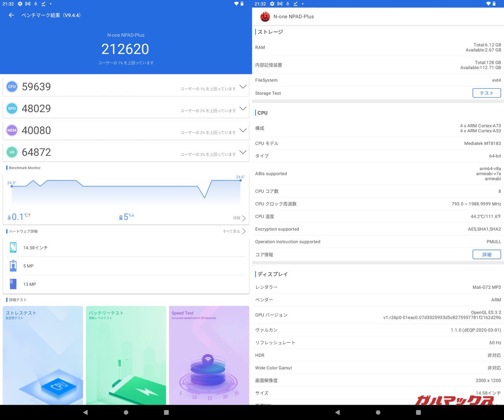The height and width of the screenshot is (420, 504).
Task: Open the ストレステスト stability test card
Action: [43, 355]
